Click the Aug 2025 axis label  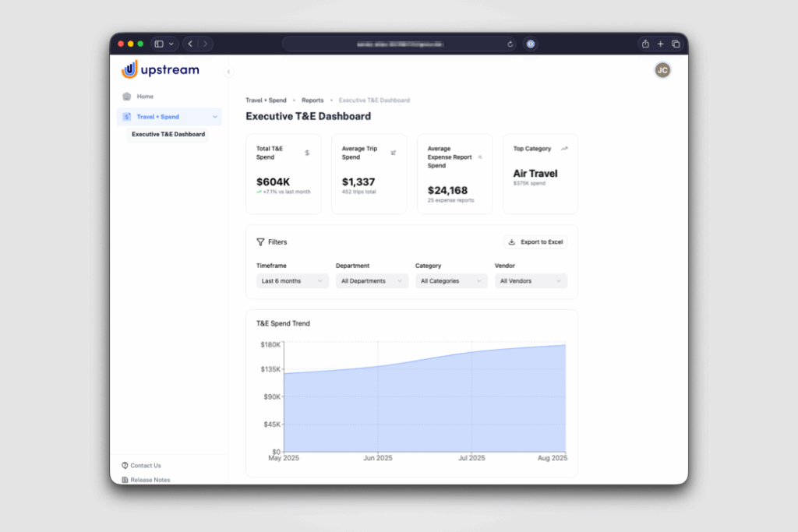click(553, 458)
